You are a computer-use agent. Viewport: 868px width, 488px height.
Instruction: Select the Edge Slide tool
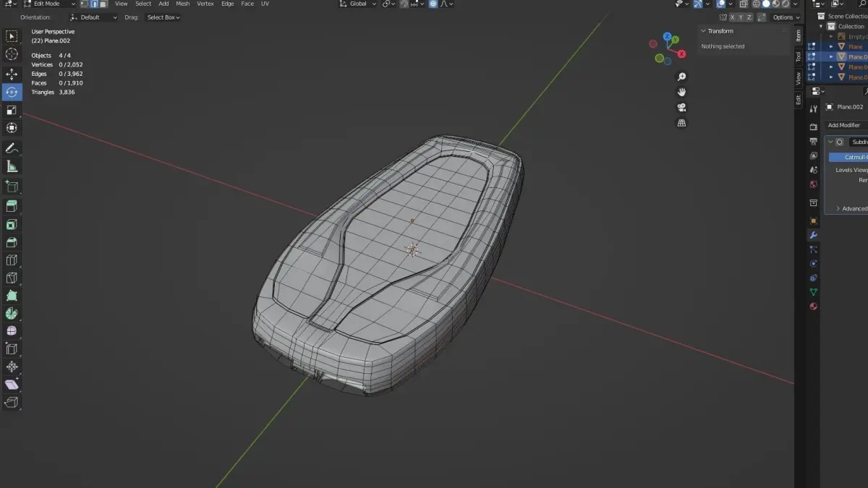[12, 349]
